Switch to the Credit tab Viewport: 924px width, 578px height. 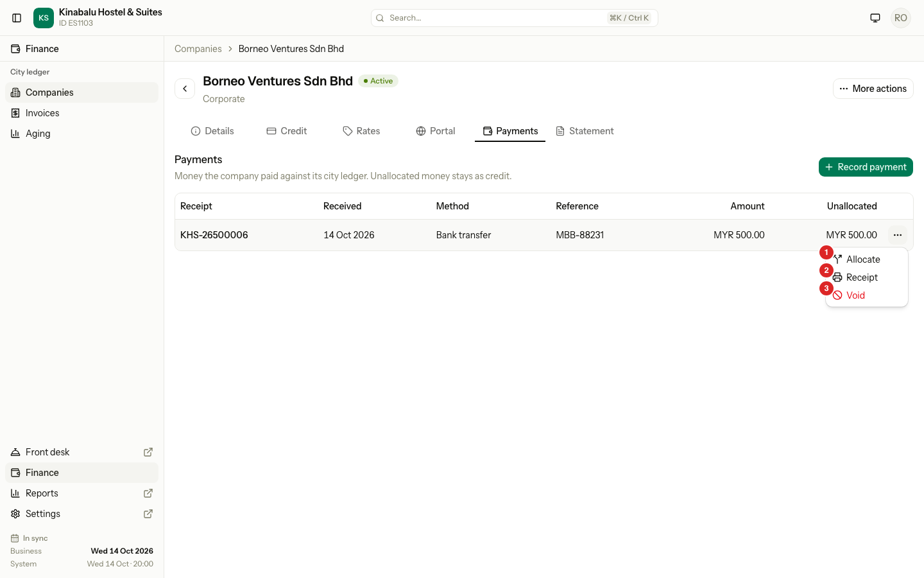287,131
